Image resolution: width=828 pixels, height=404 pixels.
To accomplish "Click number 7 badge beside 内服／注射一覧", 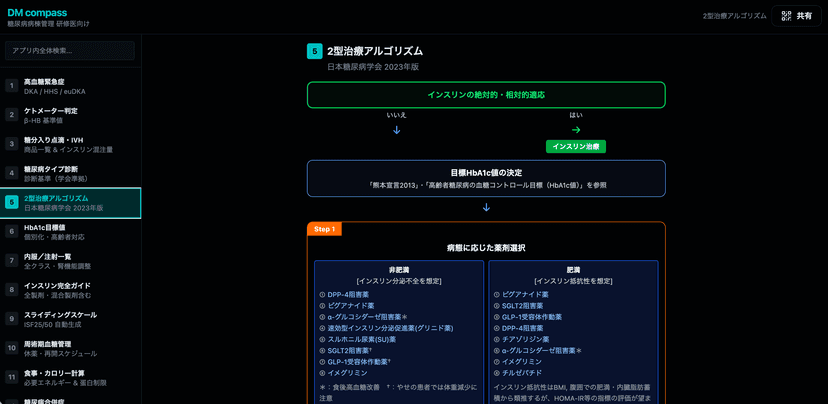I will 12,260.
